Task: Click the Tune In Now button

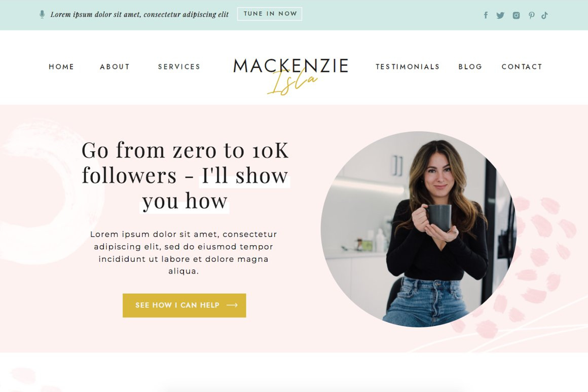Action: tap(270, 14)
